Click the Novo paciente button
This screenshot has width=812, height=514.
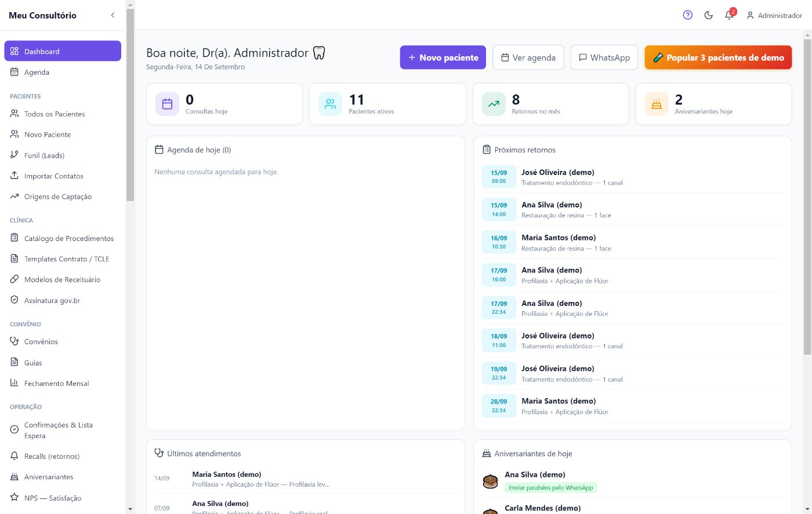click(x=443, y=57)
